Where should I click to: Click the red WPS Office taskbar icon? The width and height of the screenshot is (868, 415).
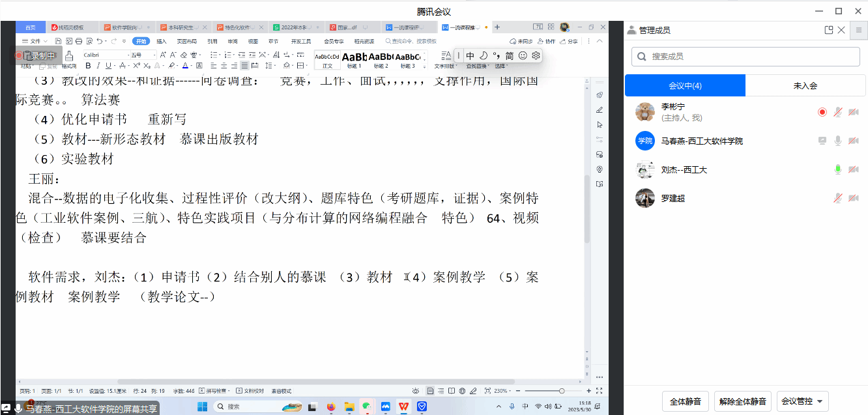coord(404,407)
